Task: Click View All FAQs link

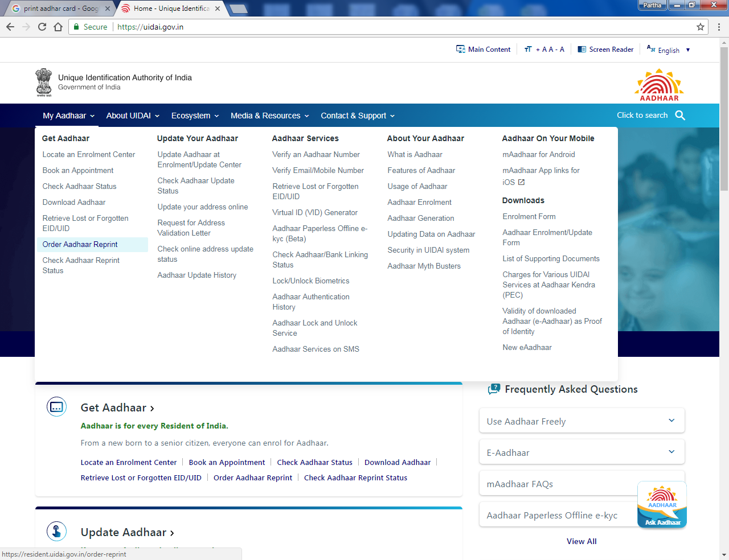Action: pyautogui.click(x=581, y=541)
